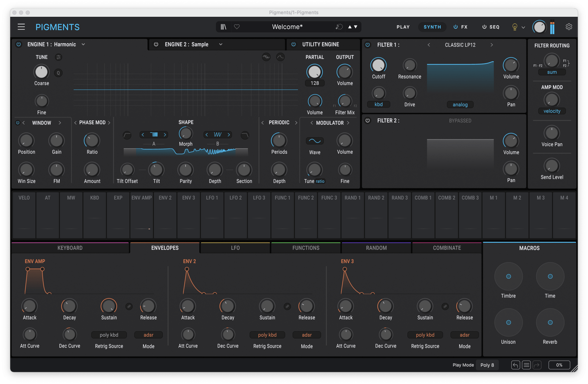Image resolution: width=588 pixels, height=384 pixels.
Task: Open the PLAY view
Action: [x=403, y=27]
